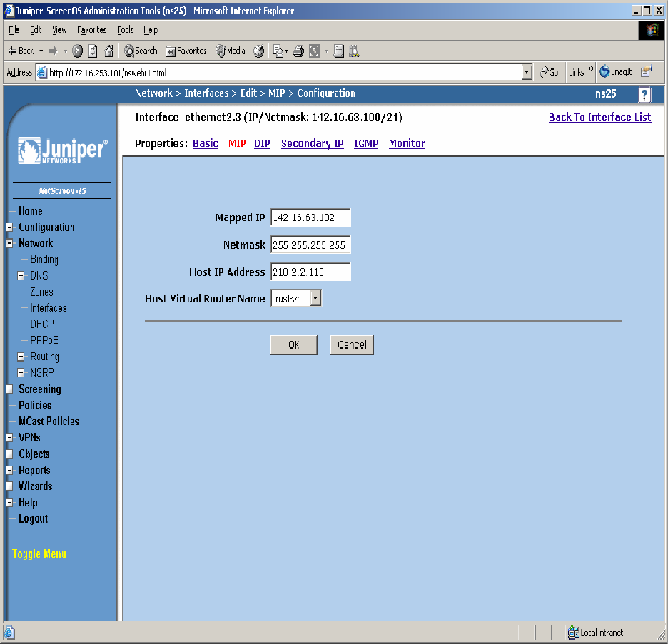The height and width of the screenshot is (644, 668).
Task: Click Logout in the sidebar
Action: [34, 518]
